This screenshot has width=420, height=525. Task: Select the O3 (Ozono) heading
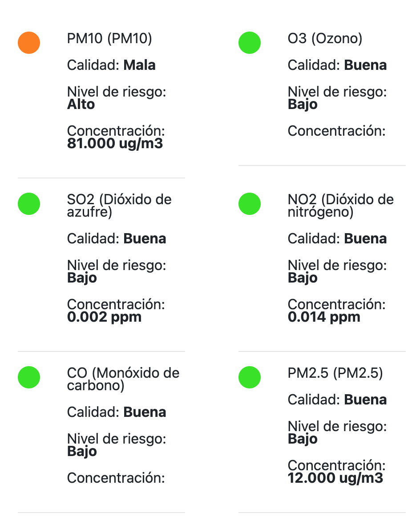(x=325, y=39)
